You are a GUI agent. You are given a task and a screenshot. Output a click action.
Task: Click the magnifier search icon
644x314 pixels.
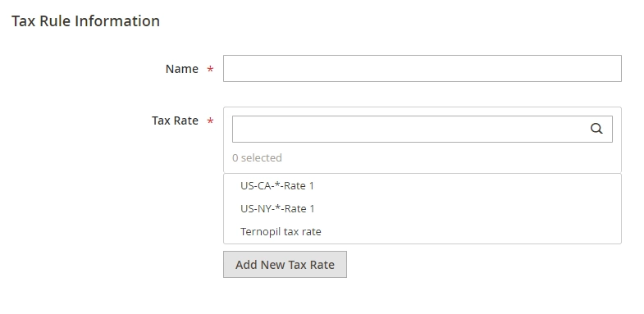pos(596,129)
